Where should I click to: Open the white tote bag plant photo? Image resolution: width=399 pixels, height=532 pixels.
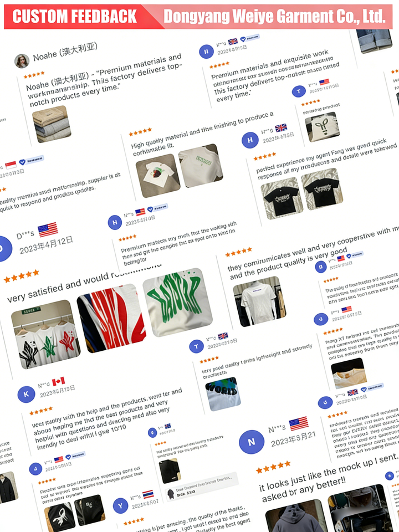[x=322, y=127]
